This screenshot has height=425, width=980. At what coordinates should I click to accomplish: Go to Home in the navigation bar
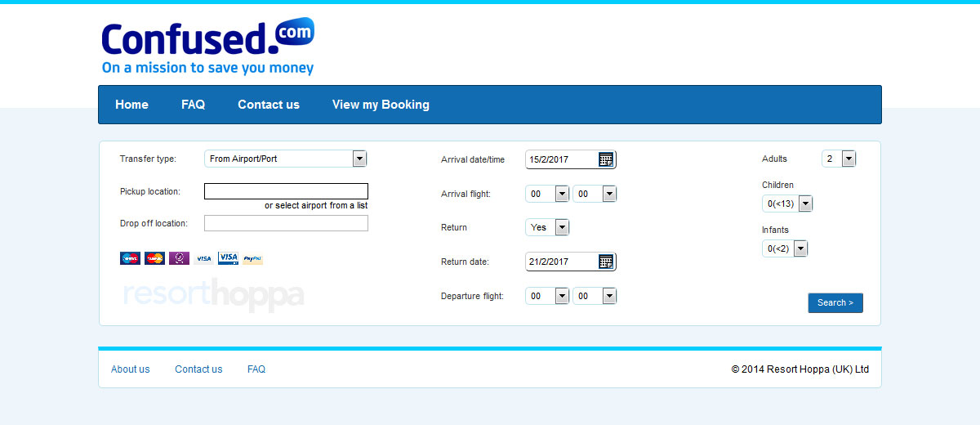[131, 105]
